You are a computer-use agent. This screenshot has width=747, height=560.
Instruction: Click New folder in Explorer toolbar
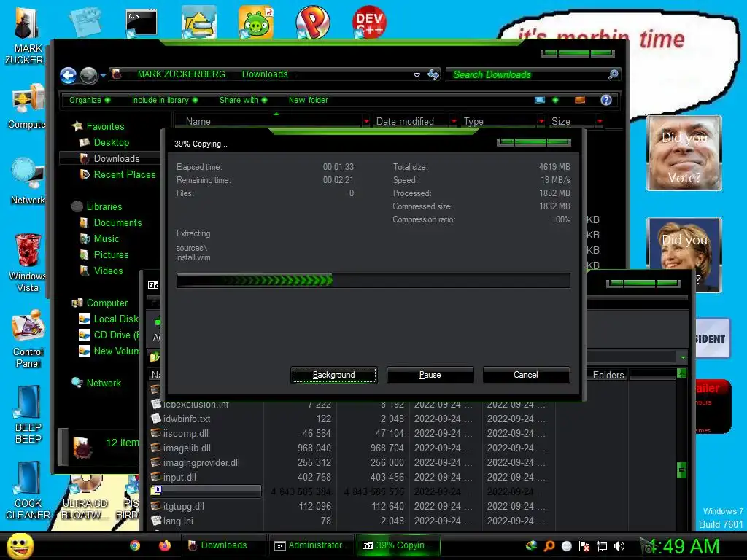tap(309, 100)
